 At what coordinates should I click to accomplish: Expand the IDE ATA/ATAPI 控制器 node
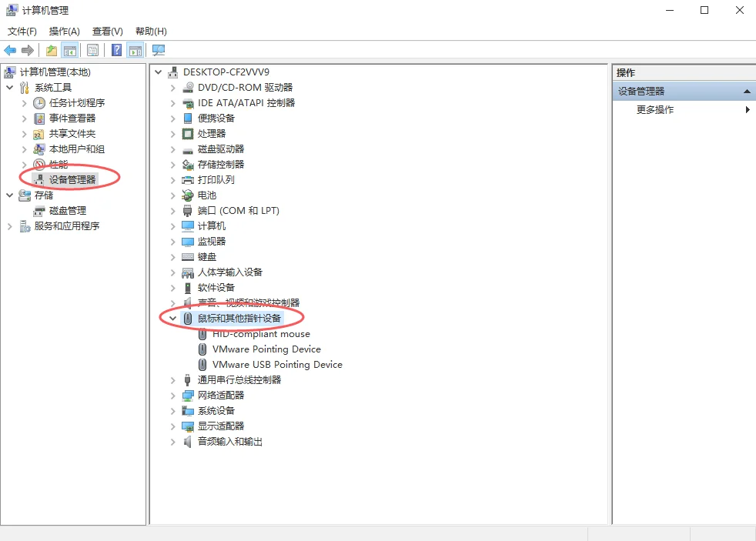(x=172, y=103)
